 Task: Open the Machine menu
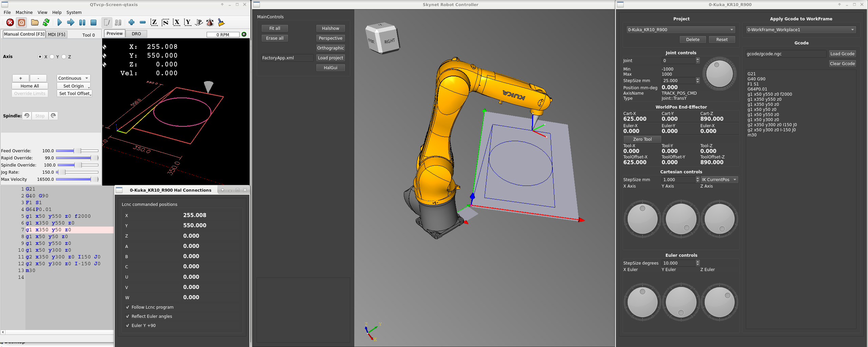coord(24,12)
